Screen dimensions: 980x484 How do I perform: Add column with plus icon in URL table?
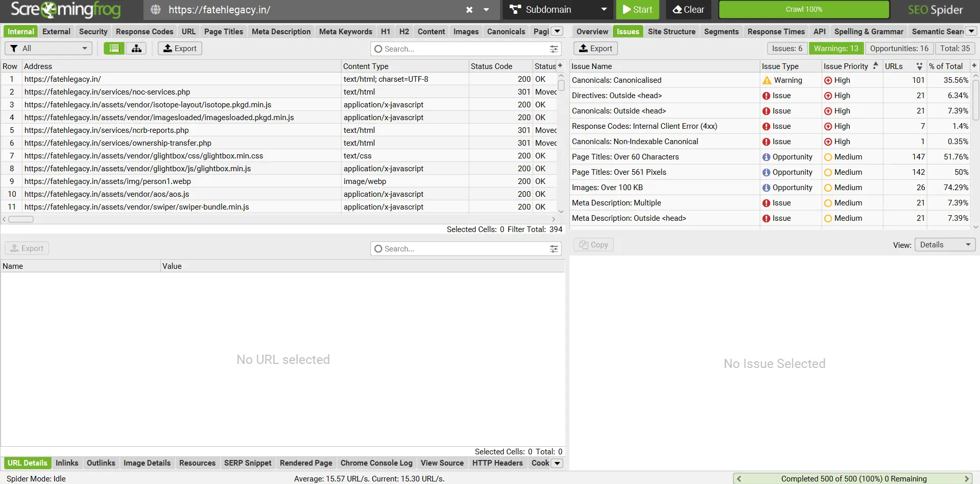click(x=560, y=66)
